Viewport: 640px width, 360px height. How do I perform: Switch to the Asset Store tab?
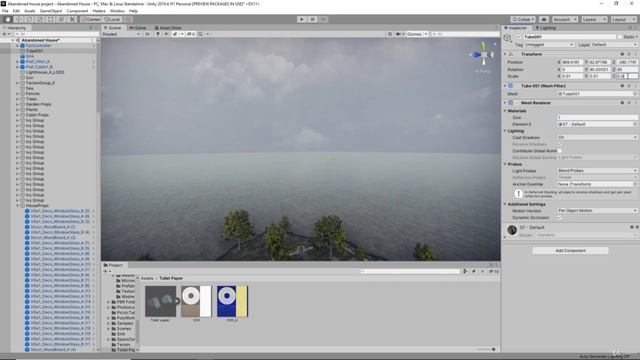click(x=168, y=28)
